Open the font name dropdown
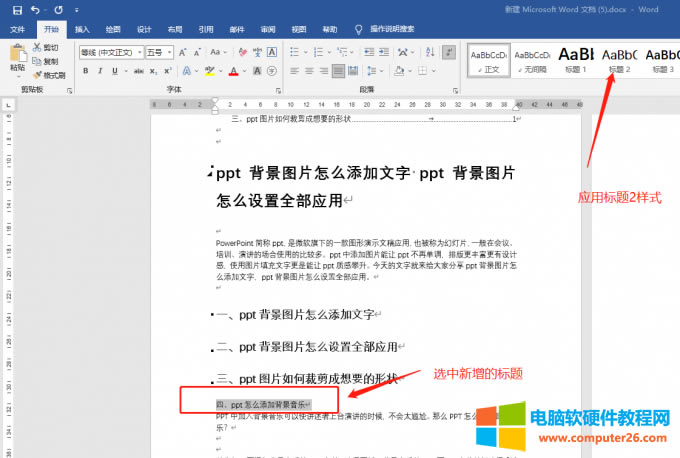Screen dimensions: 680x458 pyautogui.click(x=138, y=52)
